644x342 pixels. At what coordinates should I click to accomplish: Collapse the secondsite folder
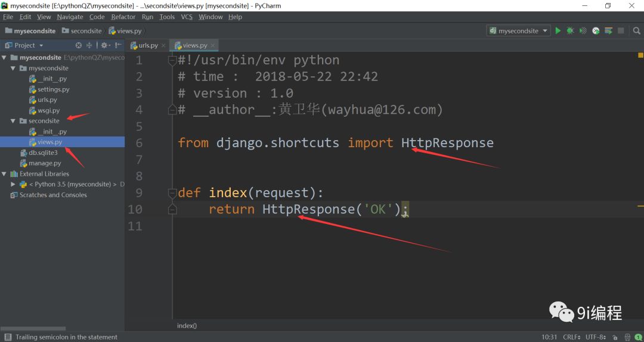13,121
